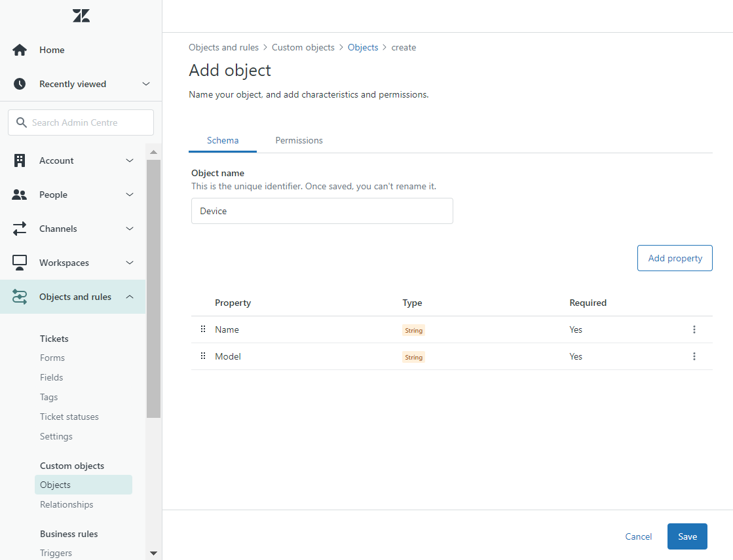This screenshot has width=733, height=560.
Task: Click the Objects and rules icon
Action: coord(19,296)
